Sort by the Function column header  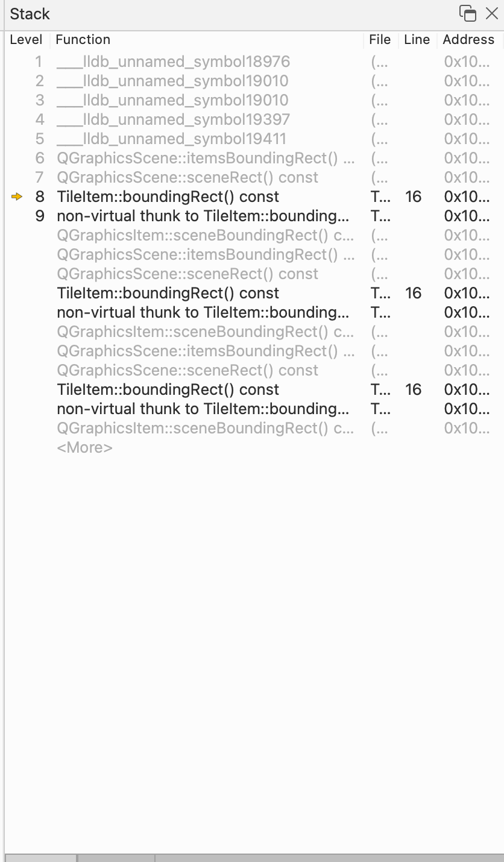(x=83, y=40)
